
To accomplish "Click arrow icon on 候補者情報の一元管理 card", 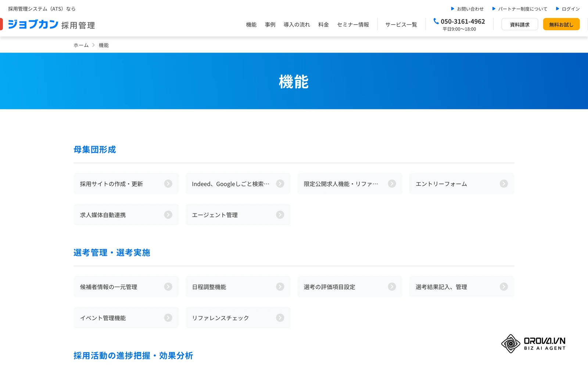I will click(x=168, y=287).
